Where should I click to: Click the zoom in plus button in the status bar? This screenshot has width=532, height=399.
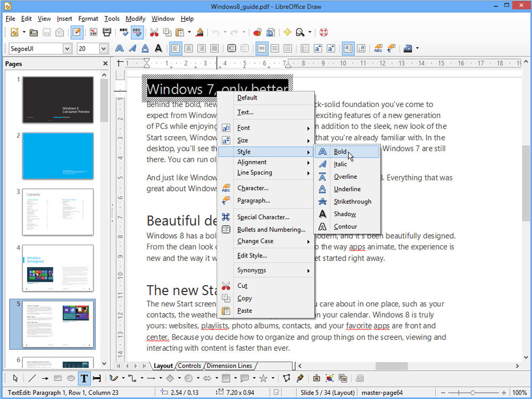click(x=504, y=393)
